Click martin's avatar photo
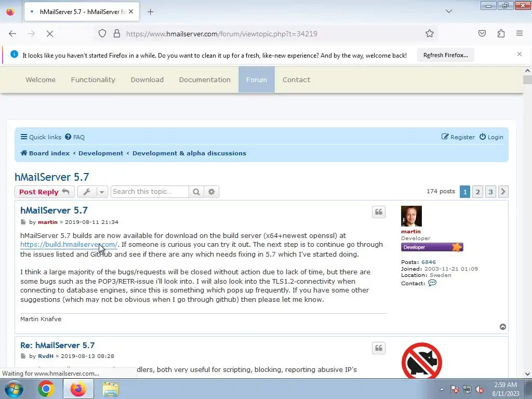532x399 pixels. [x=411, y=216]
